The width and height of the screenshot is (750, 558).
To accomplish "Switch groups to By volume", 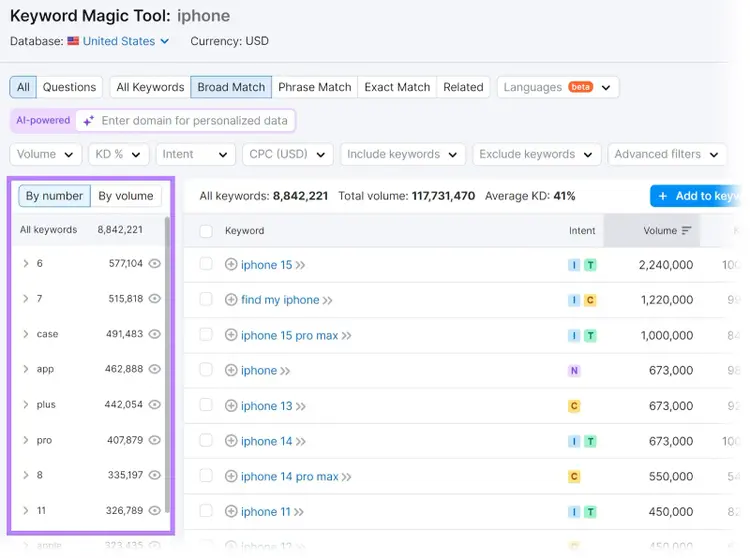I will pyautogui.click(x=126, y=196).
